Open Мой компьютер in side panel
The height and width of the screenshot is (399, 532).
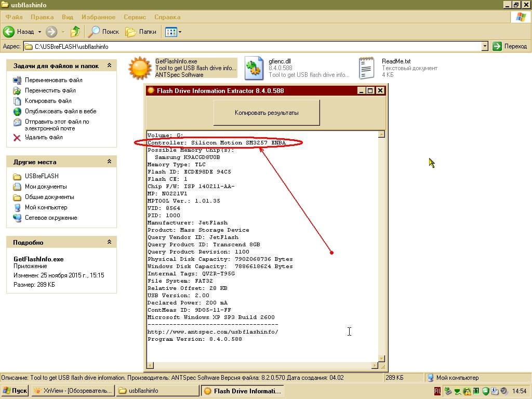tap(46, 207)
